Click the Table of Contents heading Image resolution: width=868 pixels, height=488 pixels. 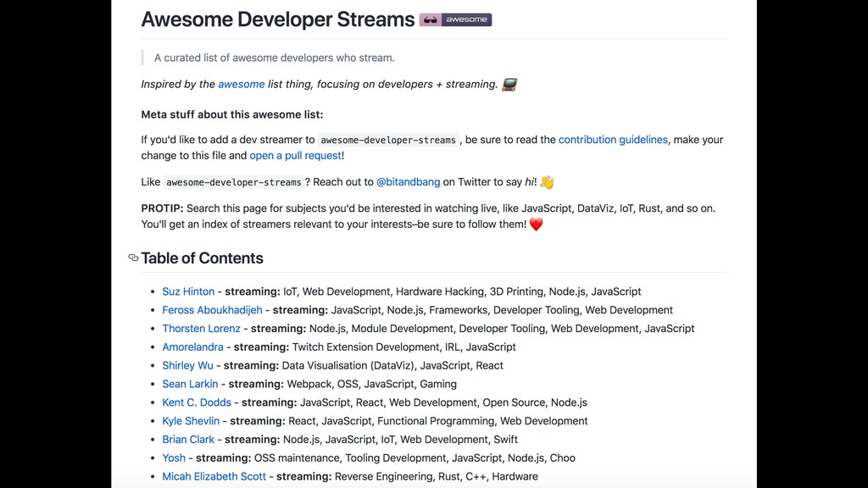(x=202, y=258)
